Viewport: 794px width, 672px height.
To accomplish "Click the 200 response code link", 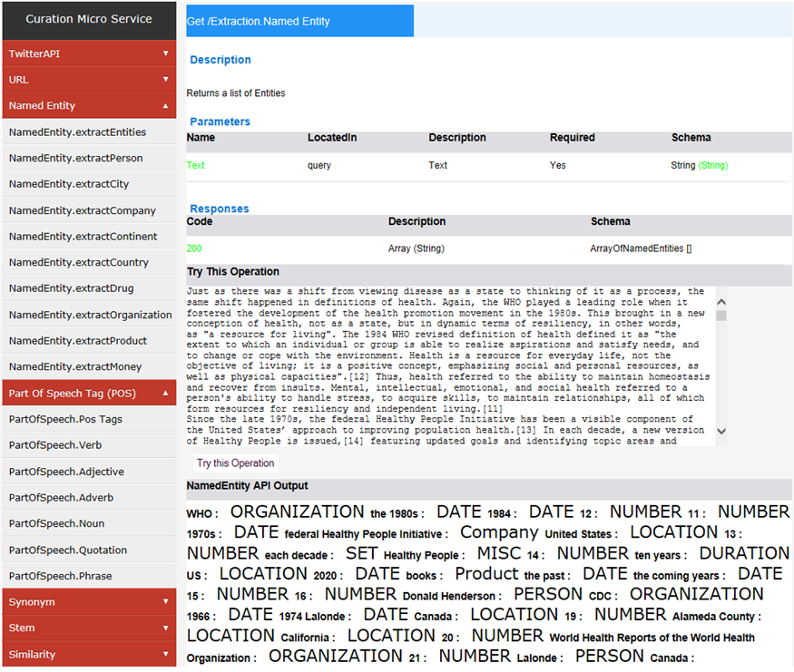I will click(x=195, y=248).
